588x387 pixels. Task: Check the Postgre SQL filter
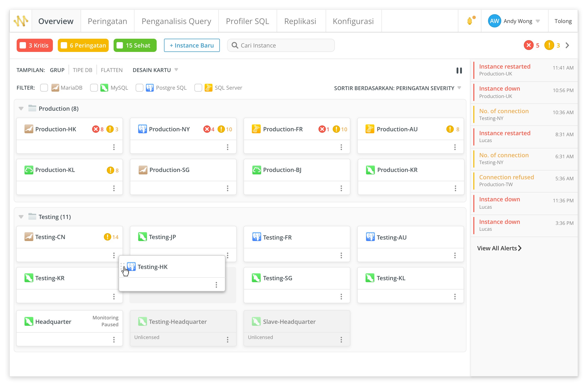coord(140,88)
